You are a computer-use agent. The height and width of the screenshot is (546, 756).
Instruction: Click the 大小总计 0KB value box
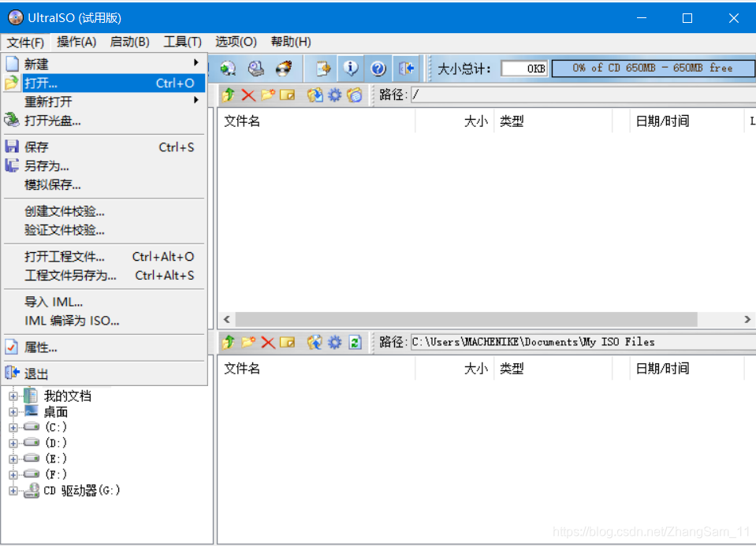point(524,69)
